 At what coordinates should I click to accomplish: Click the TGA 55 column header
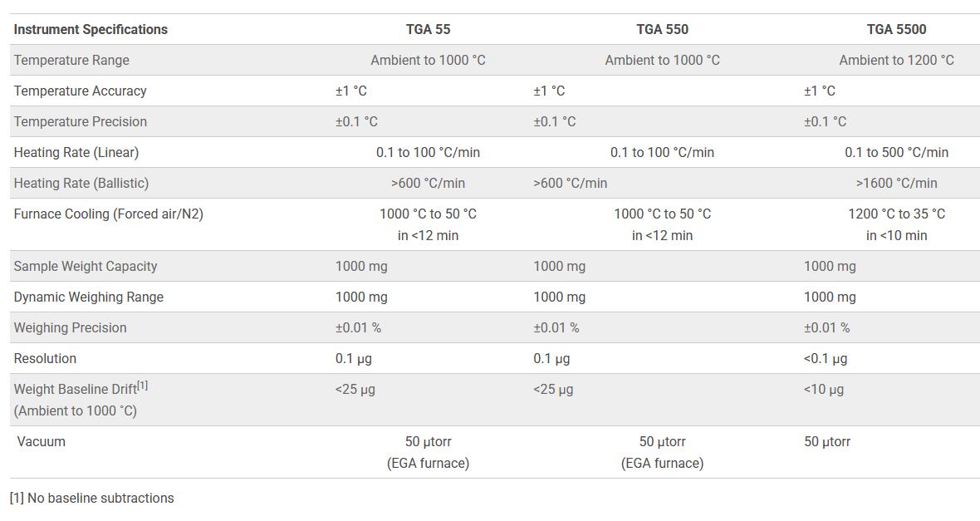(x=428, y=29)
